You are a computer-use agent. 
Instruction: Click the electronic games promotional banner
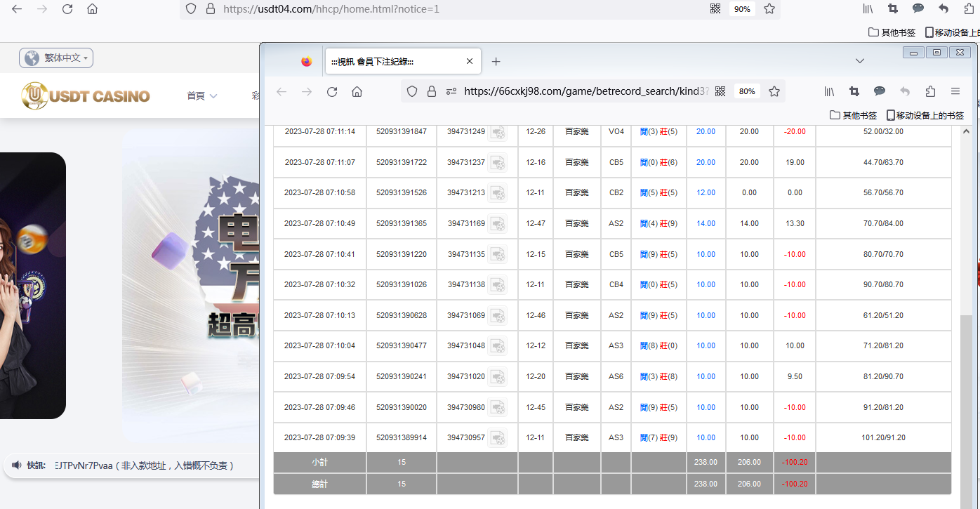[190, 284]
